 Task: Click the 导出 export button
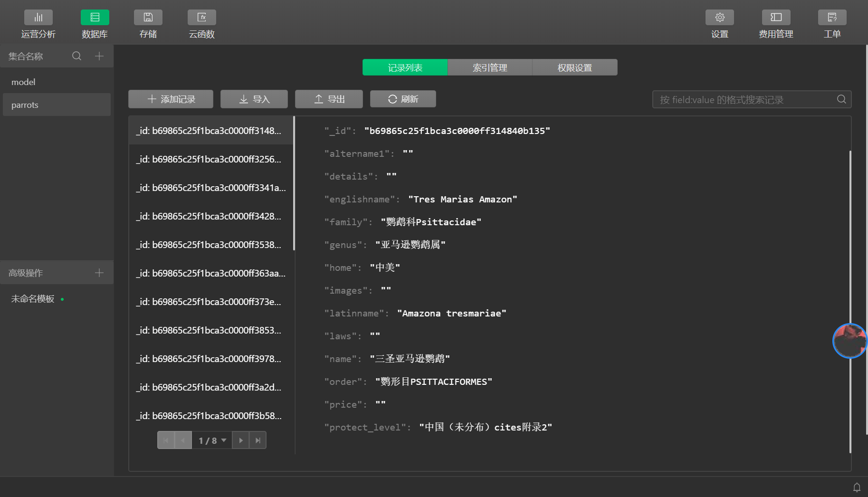(x=329, y=99)
